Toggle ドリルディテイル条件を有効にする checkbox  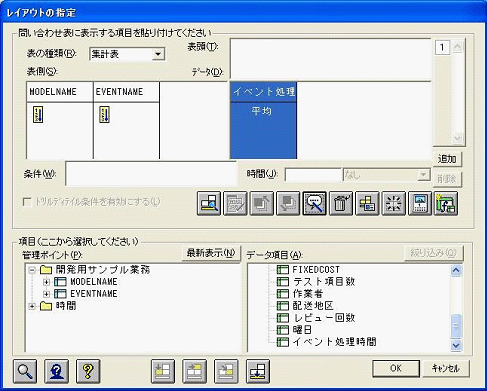tap(27, 202)
